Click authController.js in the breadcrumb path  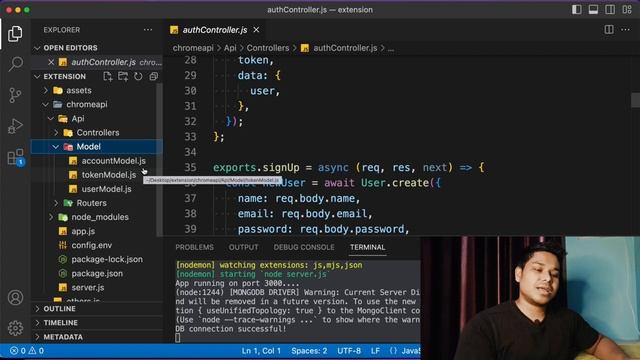click(345, 48)
